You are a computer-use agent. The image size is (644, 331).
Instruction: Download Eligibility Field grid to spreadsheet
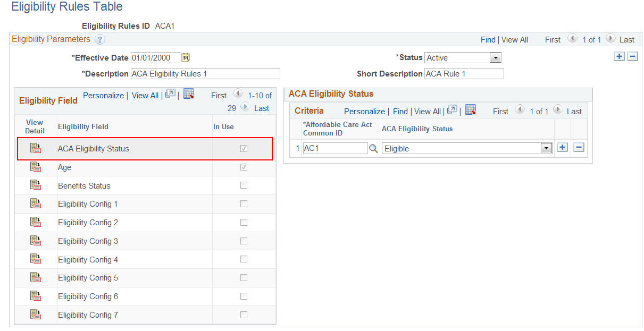point(189,94)
